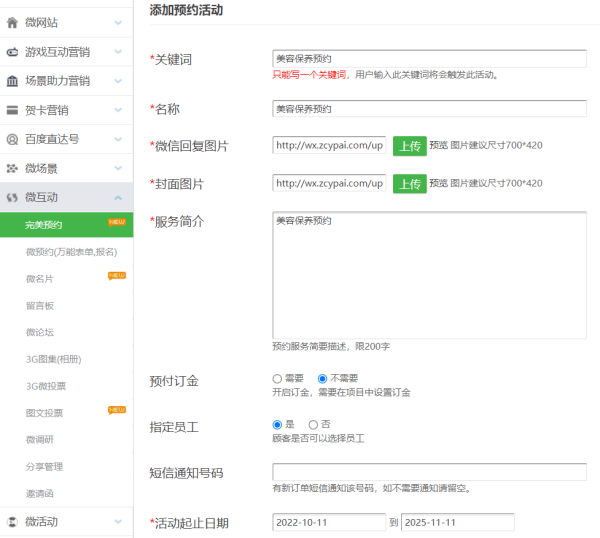The height and width of the screenshot is (538, 600).
Task: Open 完美预约 in the sidebar
Action: tap(67, 225)
